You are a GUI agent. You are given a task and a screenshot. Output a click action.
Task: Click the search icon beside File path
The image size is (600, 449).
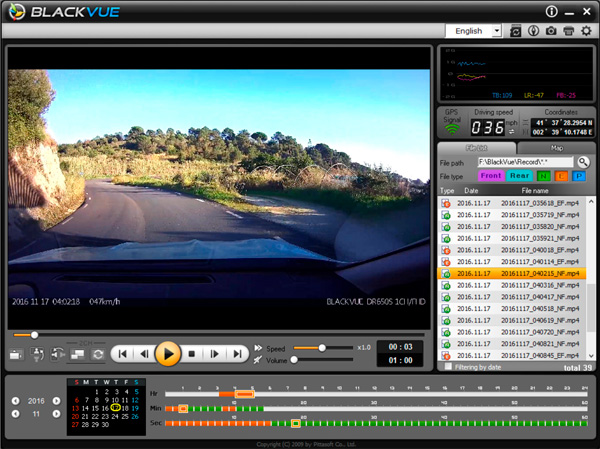tap(583, 162)
